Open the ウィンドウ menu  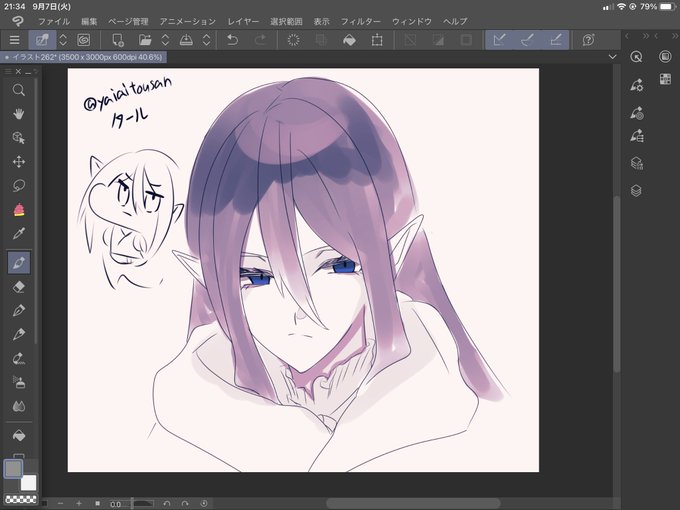coord(412,22)
